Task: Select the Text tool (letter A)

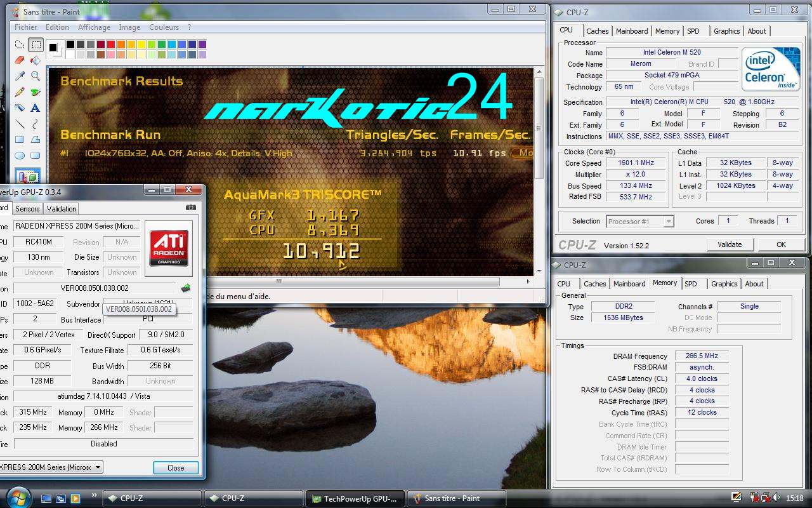Action: pyautogui.click(x=36, y=109)
